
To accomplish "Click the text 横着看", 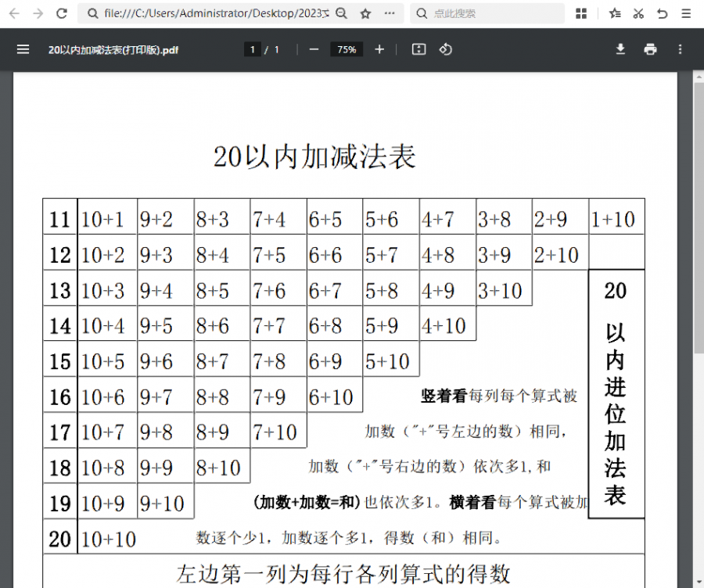I will (x=472, y=502).
